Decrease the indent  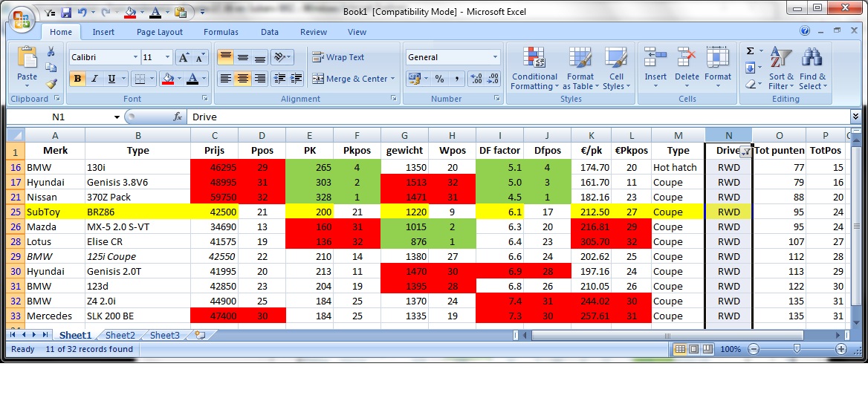click(279, 79)
